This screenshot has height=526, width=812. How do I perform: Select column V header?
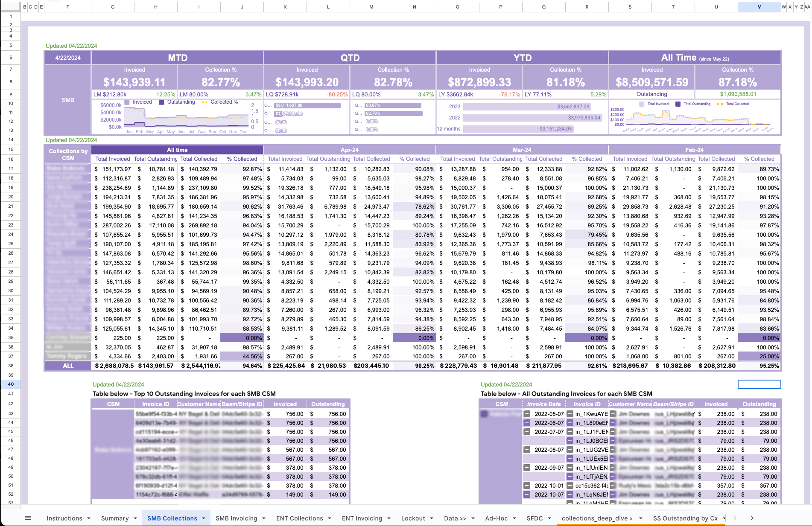(759, 7)
